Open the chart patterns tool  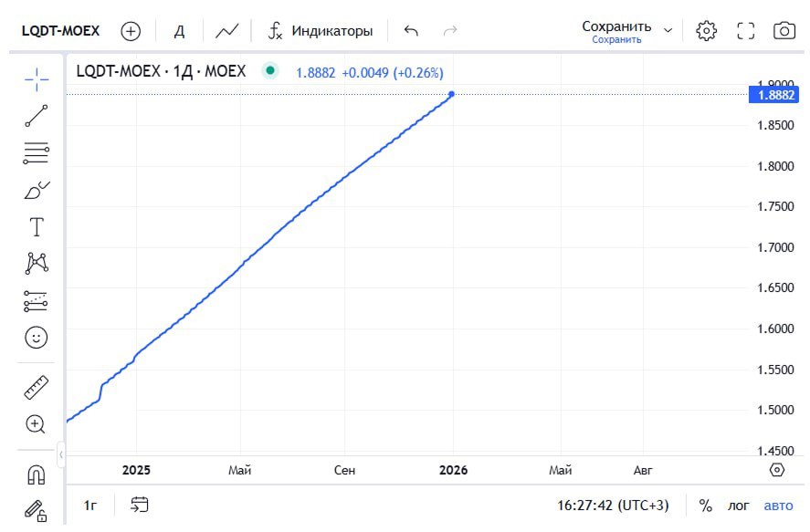(x=37, y=264)
